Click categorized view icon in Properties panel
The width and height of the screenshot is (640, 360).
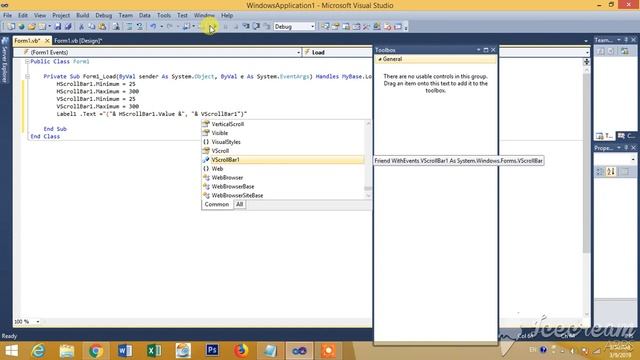pyautogui.click(x=600, y=172)
